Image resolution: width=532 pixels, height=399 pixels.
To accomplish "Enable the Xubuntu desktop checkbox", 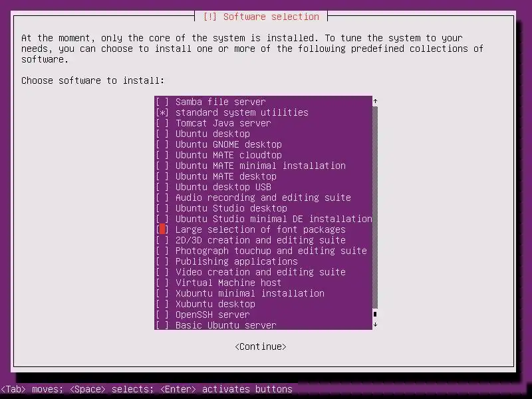I will pos(162,304).
